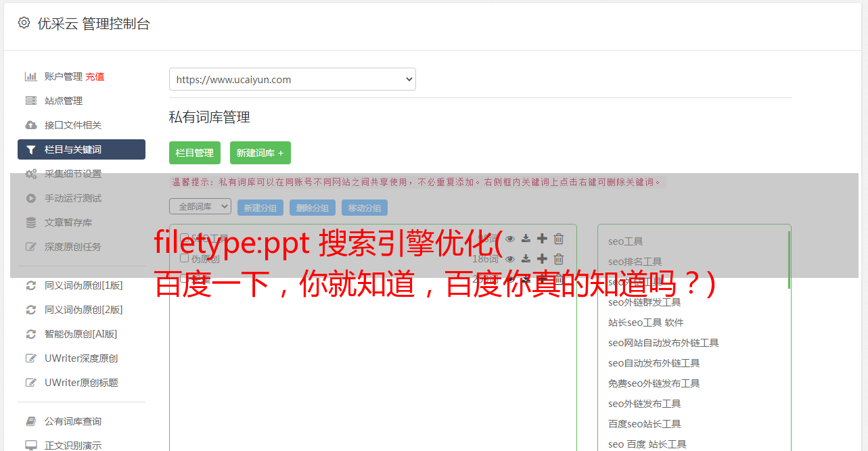Click the refresh icon for 同义词伪原创[1版]
868x451 pixels.
pos(30,285)
